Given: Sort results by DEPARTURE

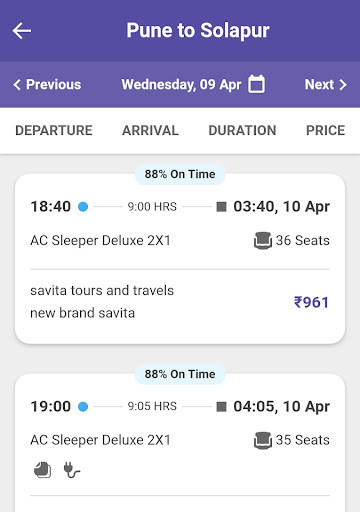Looking at the screenshot, I should 54,130.
